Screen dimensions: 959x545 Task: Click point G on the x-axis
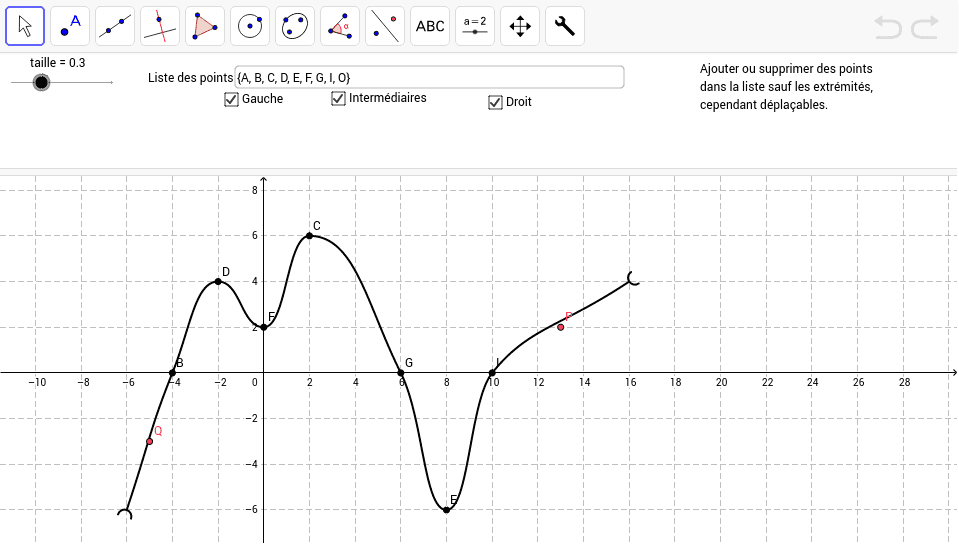(x=401, y=373)
